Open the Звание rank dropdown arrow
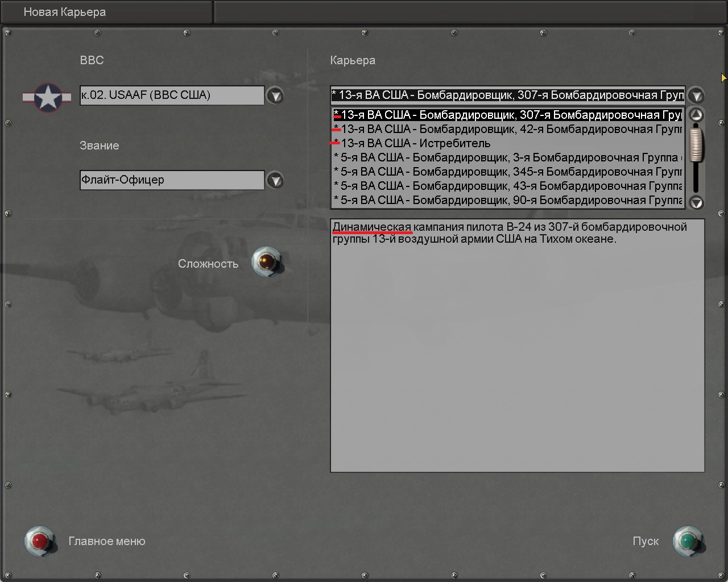 (275, 181)
